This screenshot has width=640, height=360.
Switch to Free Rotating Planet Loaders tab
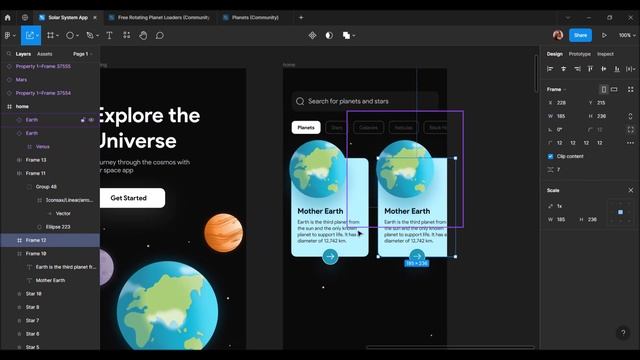(x=160, y=18)
